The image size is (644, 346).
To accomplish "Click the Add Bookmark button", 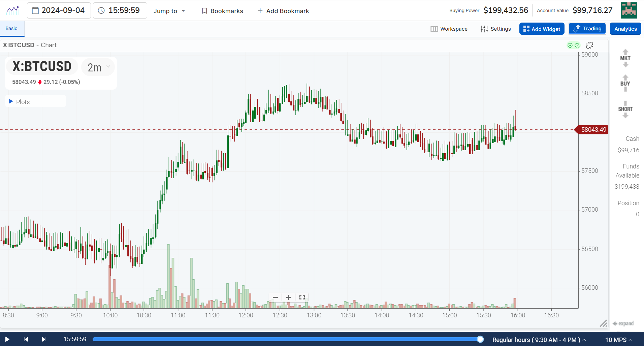I will [283, 11].
